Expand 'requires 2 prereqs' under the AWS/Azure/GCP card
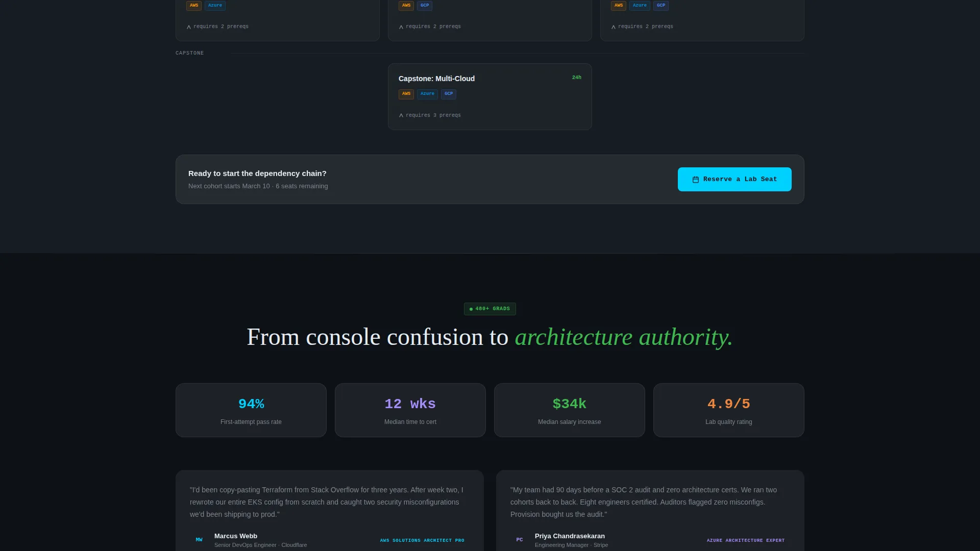980x551 pixels. click(x=642, y=27)
